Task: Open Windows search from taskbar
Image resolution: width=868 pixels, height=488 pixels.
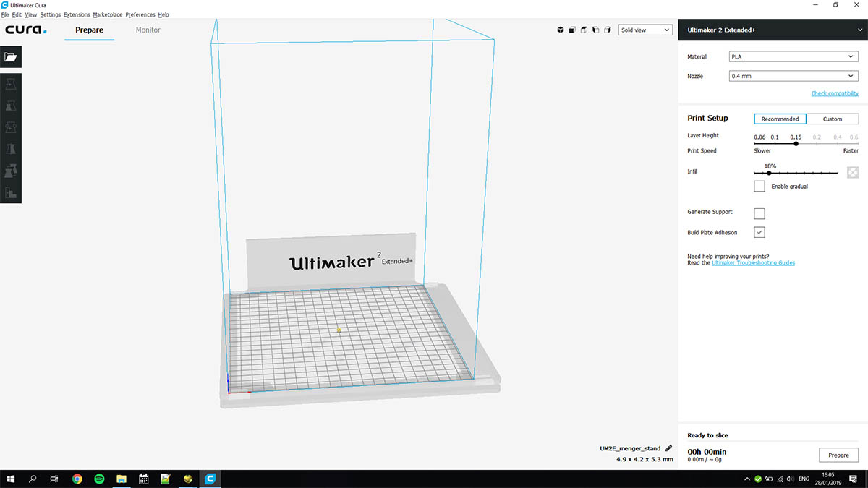Action: pos(33,479)
